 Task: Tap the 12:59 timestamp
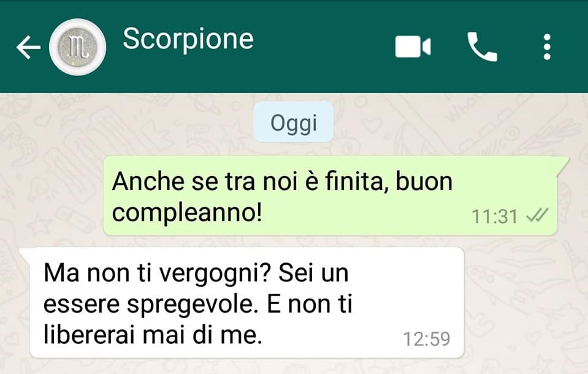(x=426, y=338)
